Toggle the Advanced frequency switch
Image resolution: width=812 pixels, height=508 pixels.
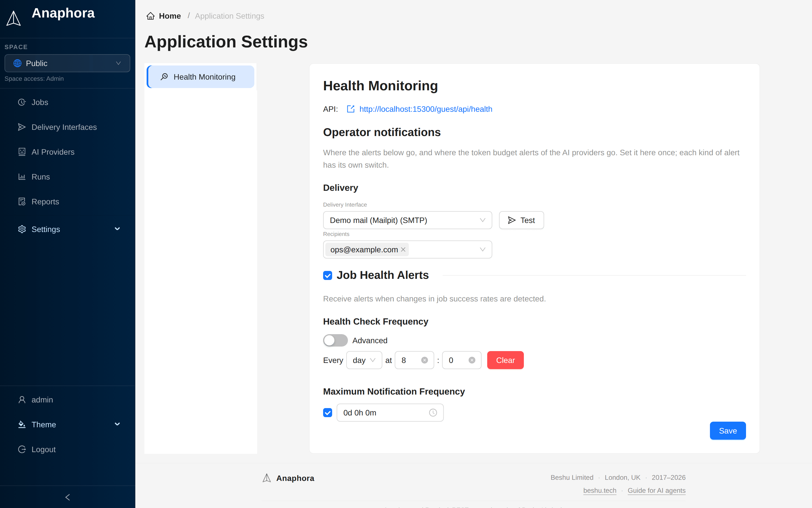335,340
